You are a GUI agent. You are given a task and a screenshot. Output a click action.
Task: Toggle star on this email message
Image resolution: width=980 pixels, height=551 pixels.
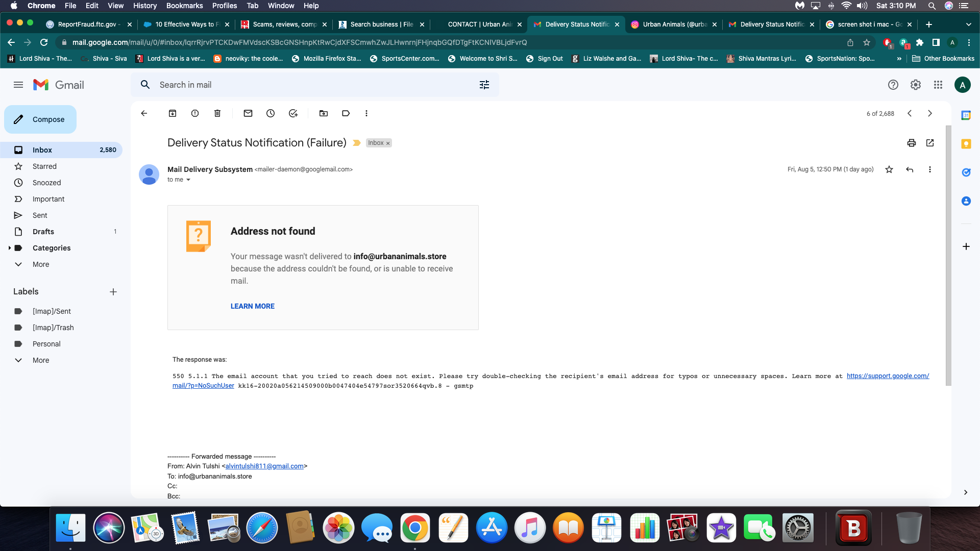[x=889, y=169]
